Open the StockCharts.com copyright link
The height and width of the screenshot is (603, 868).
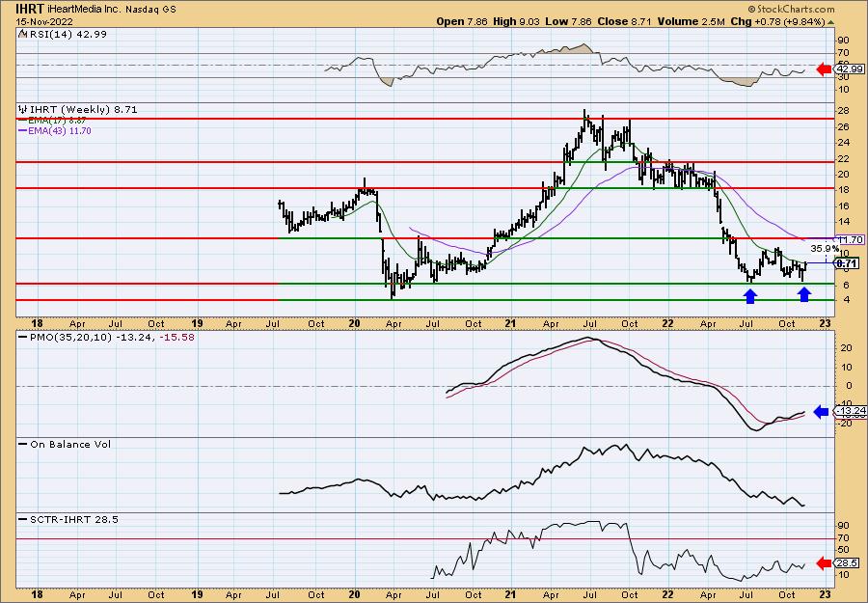click(791, 9)
